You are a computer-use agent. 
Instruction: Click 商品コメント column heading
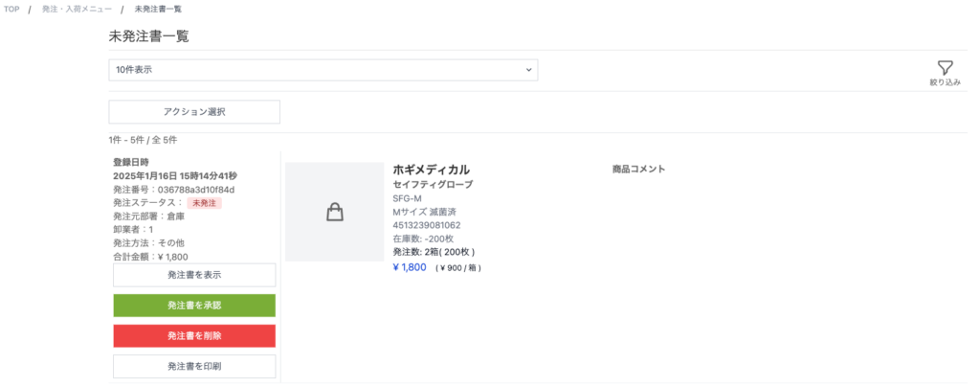638,169
